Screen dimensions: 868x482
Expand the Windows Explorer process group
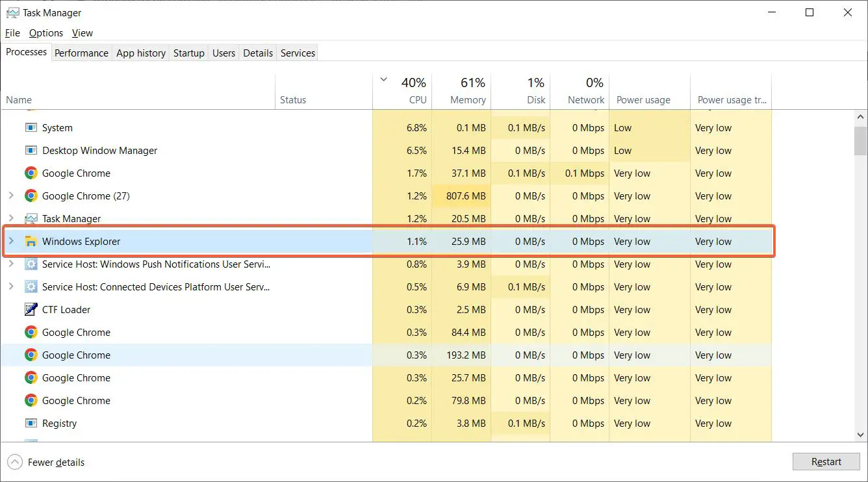10,241
